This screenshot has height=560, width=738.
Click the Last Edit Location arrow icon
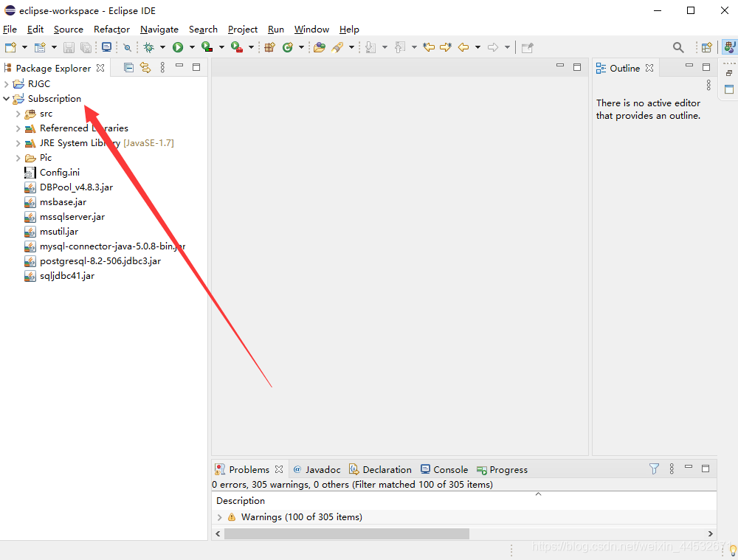tap(428, 47)
